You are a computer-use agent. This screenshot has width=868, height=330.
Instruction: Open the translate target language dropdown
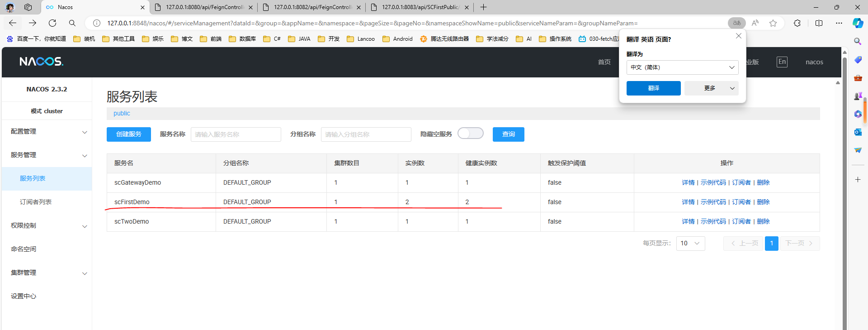click(x=682, y=67)
